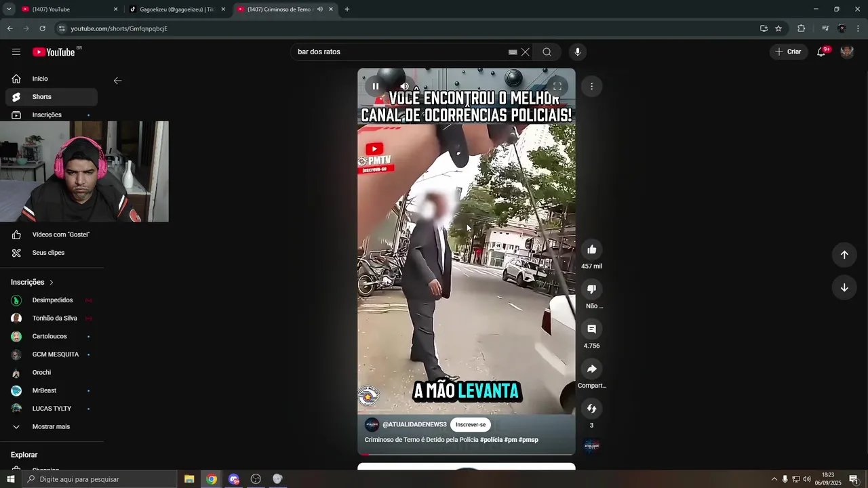Open the on-screen keyboard icon in search

point(513,52)
